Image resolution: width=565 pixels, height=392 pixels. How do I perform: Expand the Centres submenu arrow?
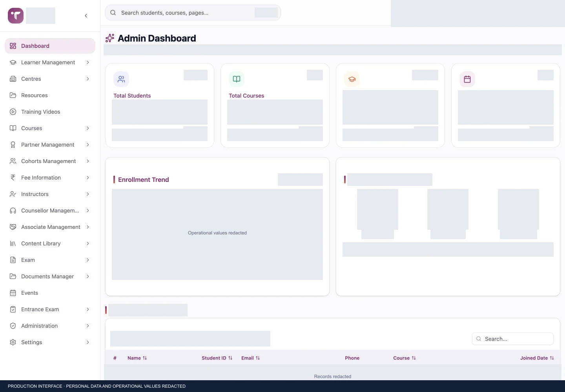click(x=88, y=79)
